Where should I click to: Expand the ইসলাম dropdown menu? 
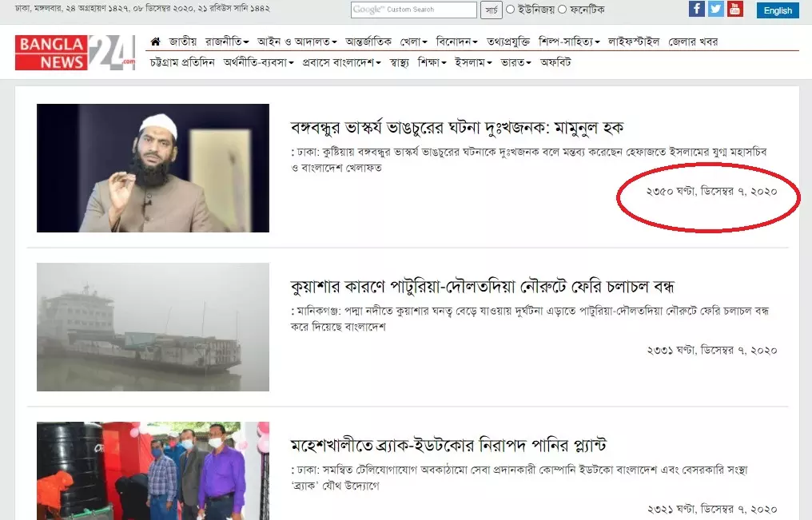pos(473,62)
